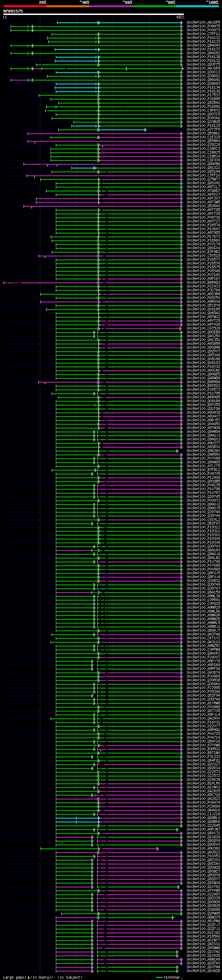This screenshot has width=222, height=980.
Task: Select hit UniRef100_P69250
Action: coord(203,298)
